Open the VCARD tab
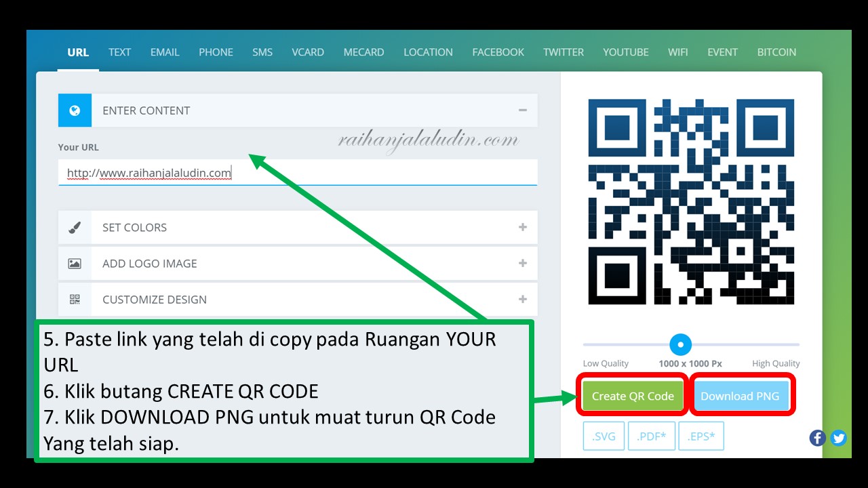868x488 pixels. 308,52
